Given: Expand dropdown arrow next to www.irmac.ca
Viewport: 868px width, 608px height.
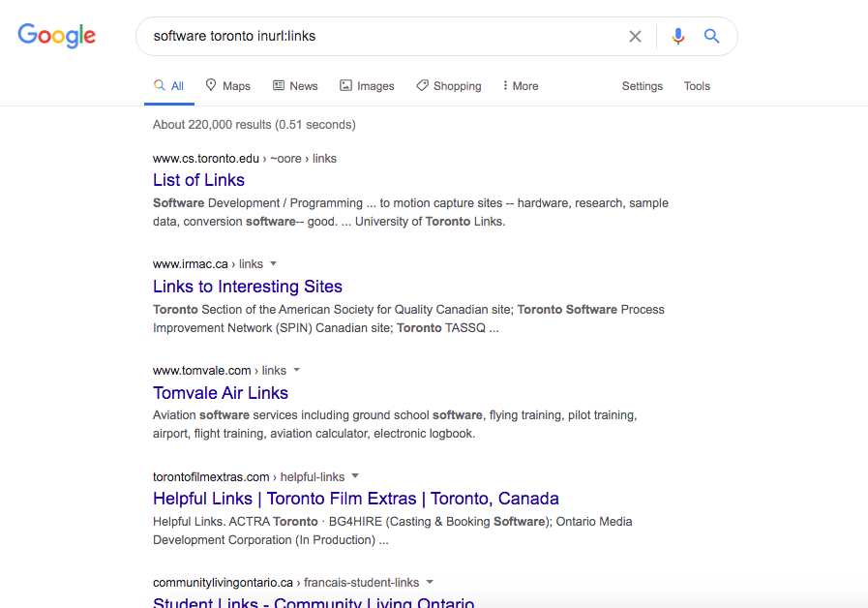Looking at the screenshot, I should click(273, 264).
